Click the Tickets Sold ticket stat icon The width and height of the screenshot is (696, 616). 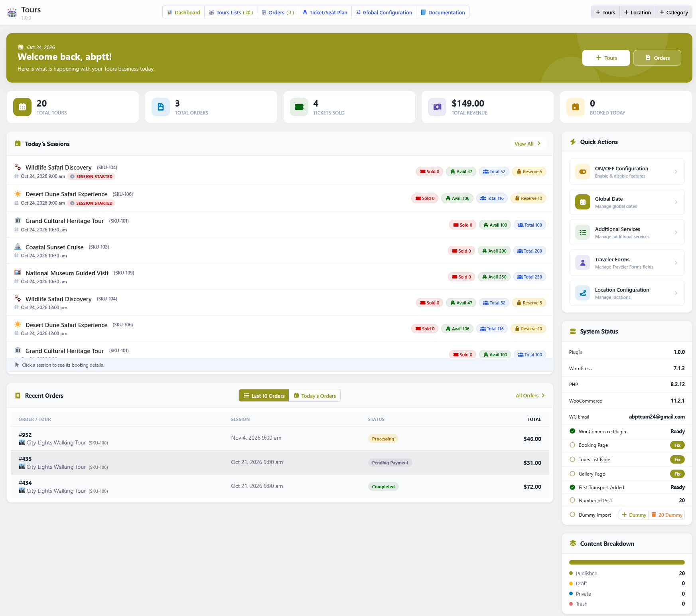[x=299, y=107]
